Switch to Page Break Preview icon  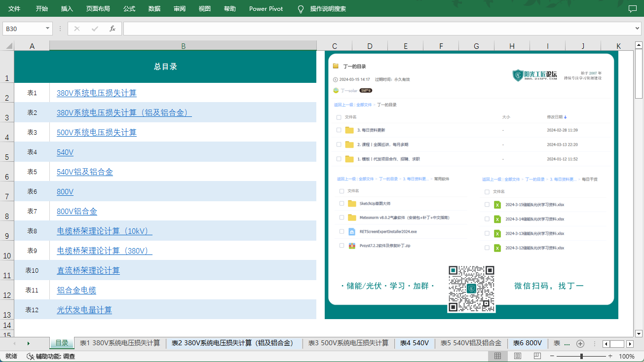click(537, 356)
